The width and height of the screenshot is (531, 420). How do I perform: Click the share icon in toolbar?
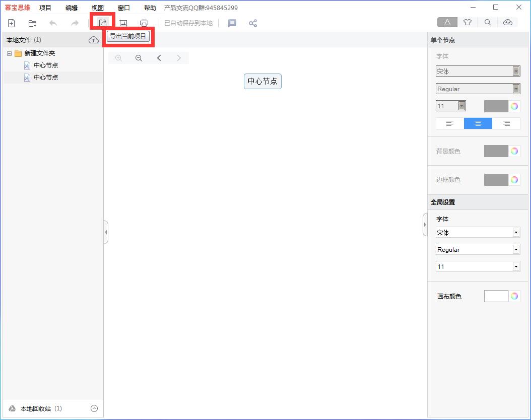click(253, 23)
